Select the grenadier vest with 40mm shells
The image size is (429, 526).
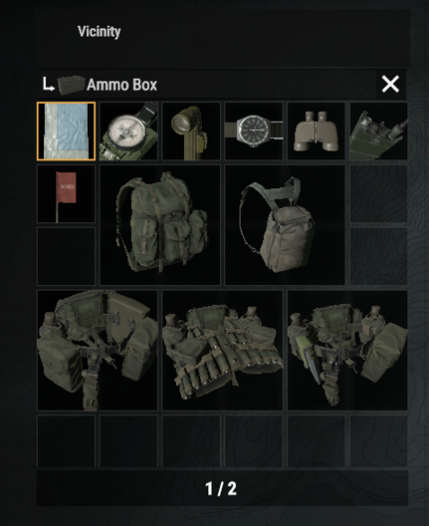coord(222,350)
